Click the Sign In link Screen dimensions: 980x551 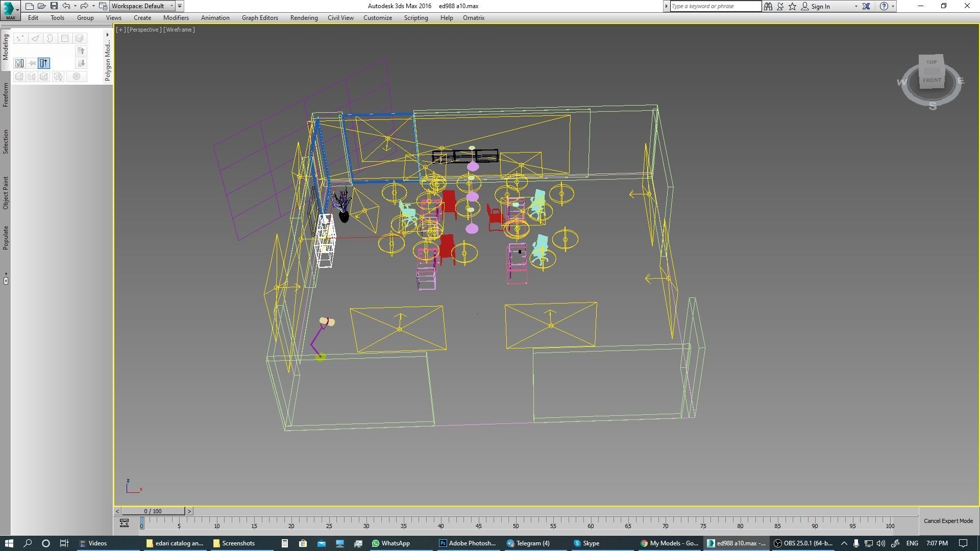click(820, 7)
